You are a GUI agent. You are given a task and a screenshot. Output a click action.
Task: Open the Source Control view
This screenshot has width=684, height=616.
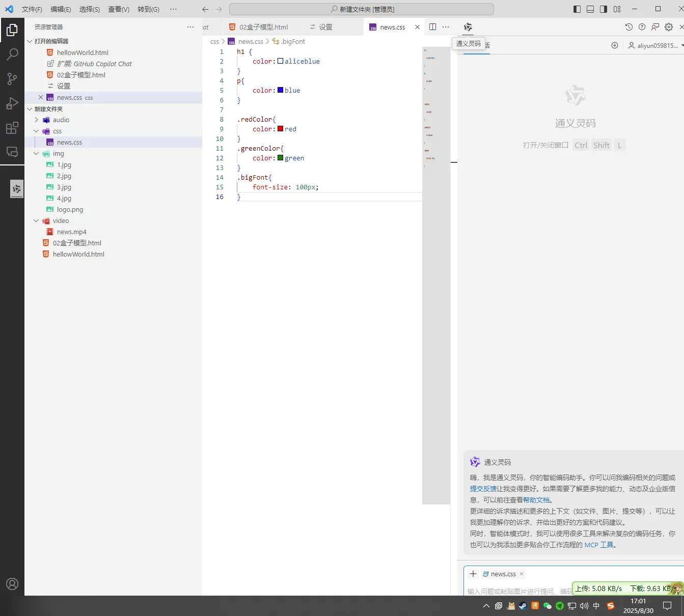(x=12, y=78)
